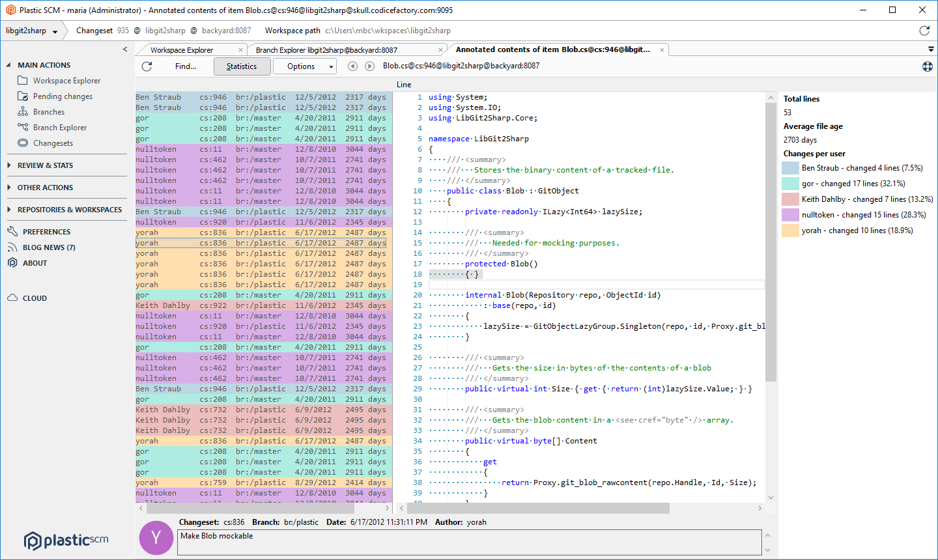Viewport: 938px width, 560px height.
Task: Close the Workspace Explorer tab
Action: pos(240,50)
